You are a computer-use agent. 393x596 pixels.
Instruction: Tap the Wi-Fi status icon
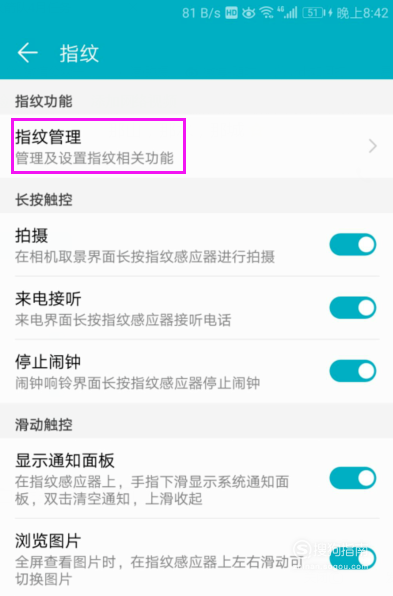click(x=266, y=13)
